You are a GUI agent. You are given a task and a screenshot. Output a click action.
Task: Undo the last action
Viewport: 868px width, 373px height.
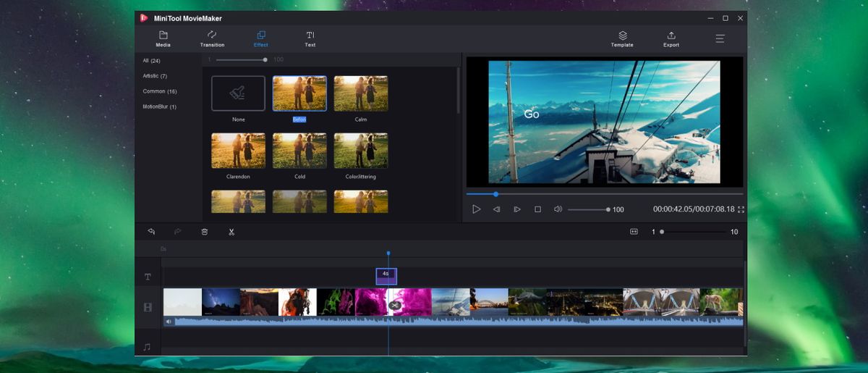151,232
